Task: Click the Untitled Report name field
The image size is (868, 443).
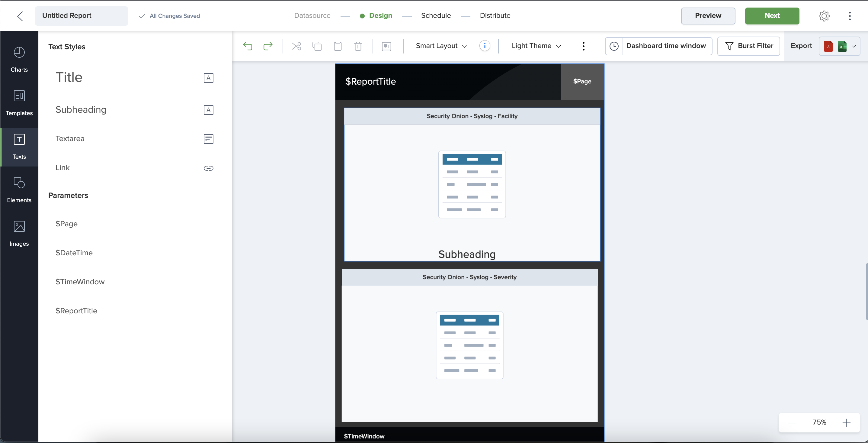Action: 81,16
